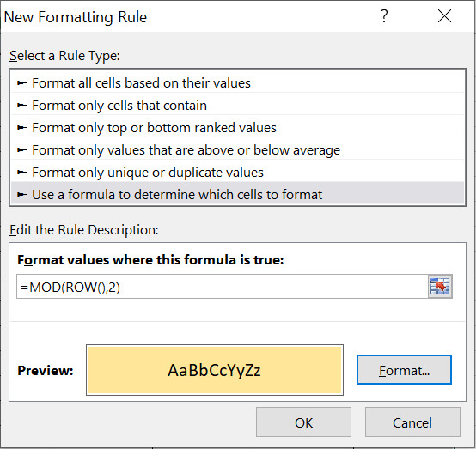
Task: Open the Format... button
Action: pyautogui.click(x=404, y=370)
